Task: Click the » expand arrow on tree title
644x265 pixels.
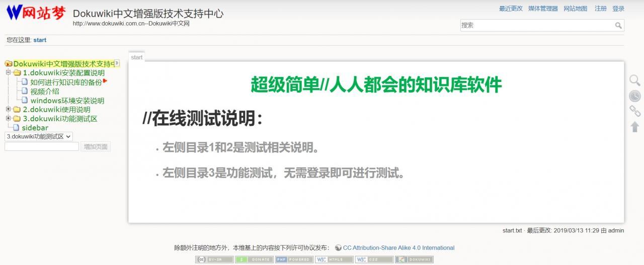Action: point(117,63)
